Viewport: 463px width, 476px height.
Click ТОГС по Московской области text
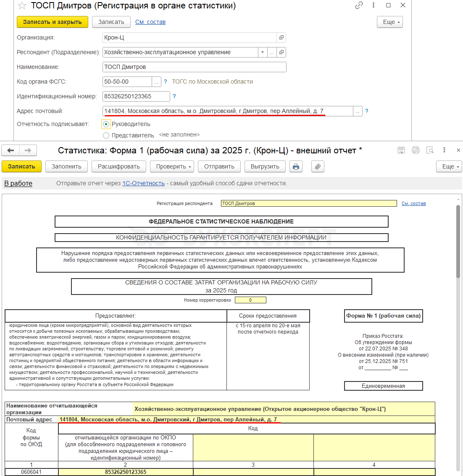(x=212, y=82)
